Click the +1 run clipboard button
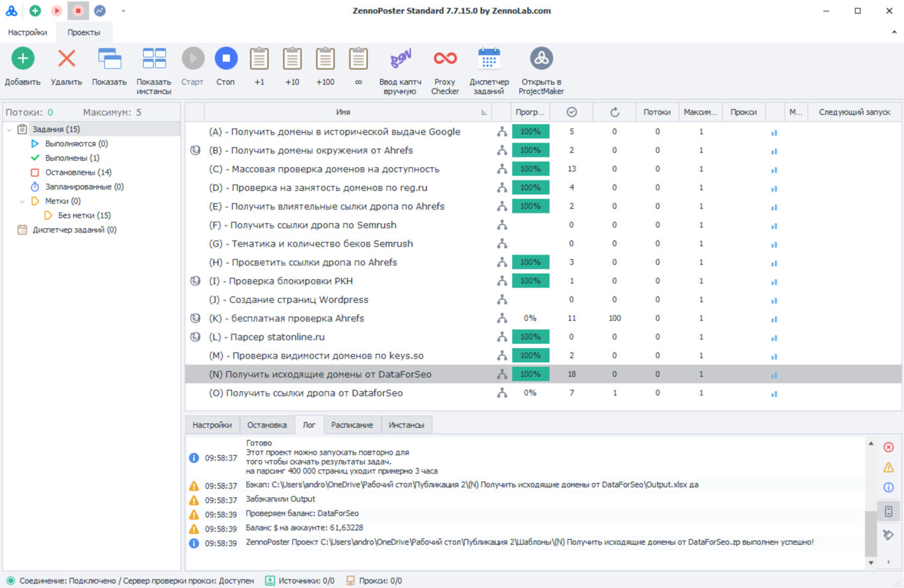The image size is (904, 588). pos(259,67)
